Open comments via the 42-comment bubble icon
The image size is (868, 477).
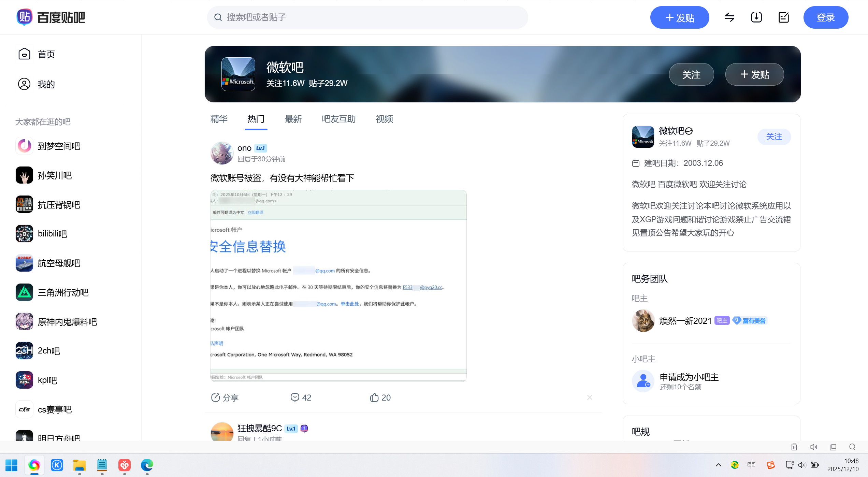[295, 397]
